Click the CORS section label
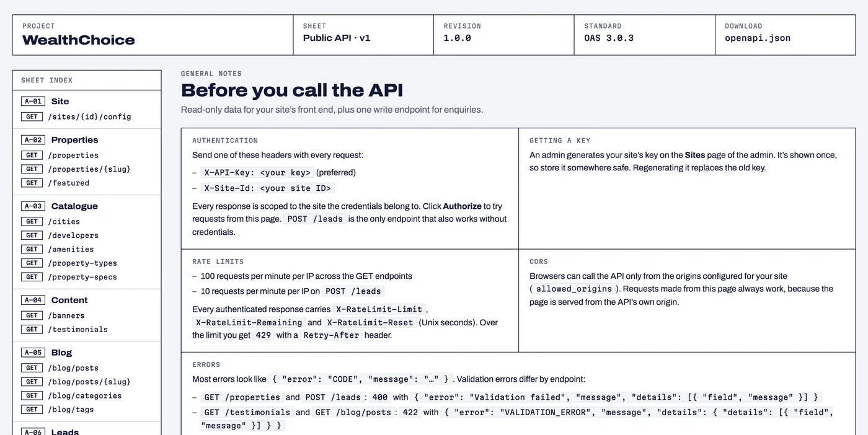 click(x=539, y=261)
